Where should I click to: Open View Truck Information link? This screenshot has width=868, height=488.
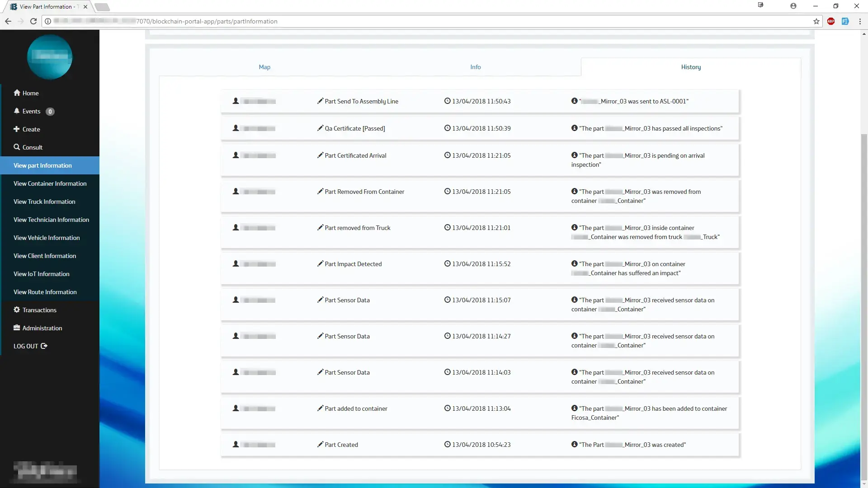click(44, 202)
